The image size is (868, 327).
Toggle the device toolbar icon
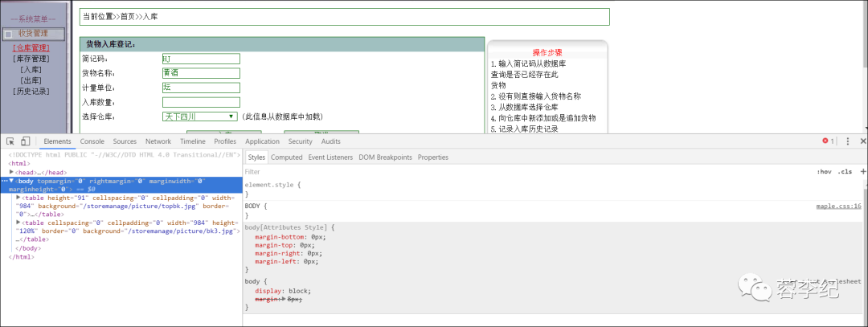click(x=26, y=141)
